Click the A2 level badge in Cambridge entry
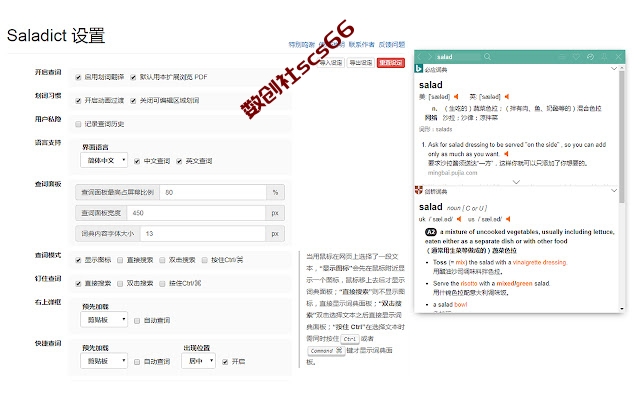This screenshot has height=400, width=640. [x=431, y=232]
